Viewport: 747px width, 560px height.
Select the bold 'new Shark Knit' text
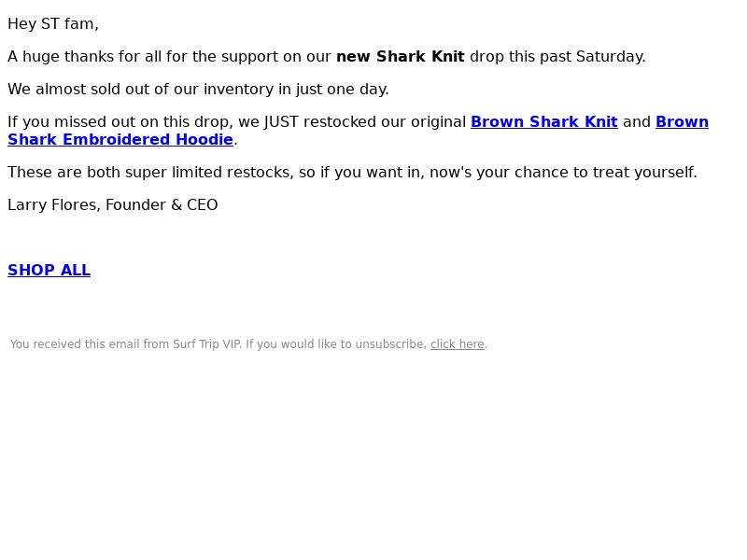click(401, 57)
